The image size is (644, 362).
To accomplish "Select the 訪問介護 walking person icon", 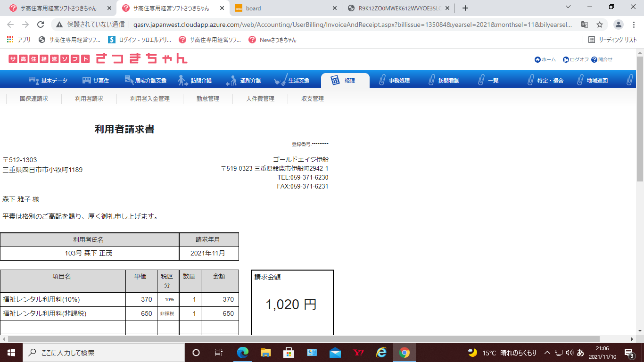I will coord(183,81).
